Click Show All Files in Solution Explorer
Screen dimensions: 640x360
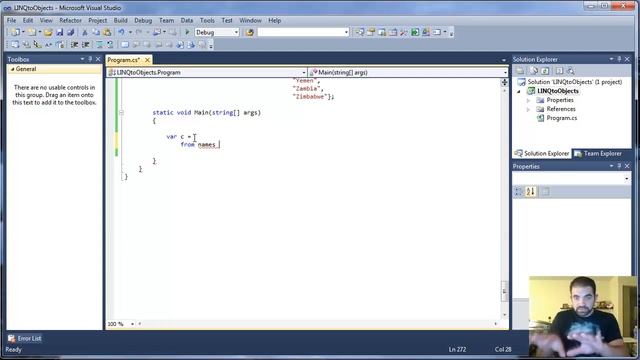pyautogui.click(x=533, y=71)
